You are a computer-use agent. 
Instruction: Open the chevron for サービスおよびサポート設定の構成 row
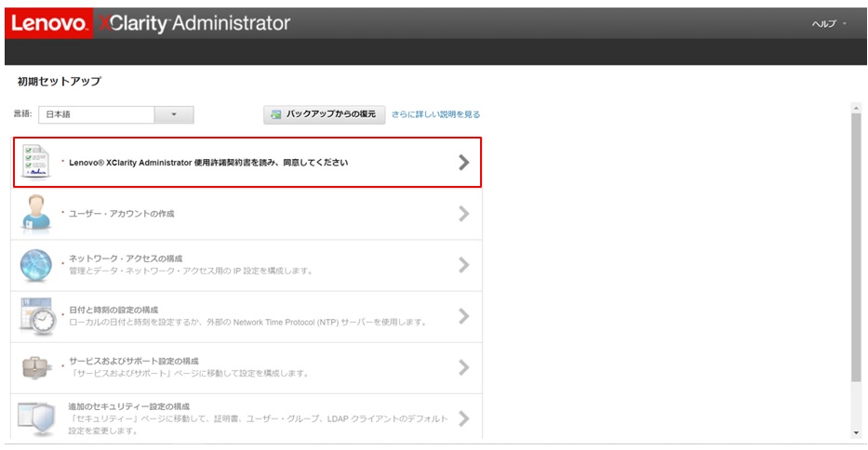point(464,367)
